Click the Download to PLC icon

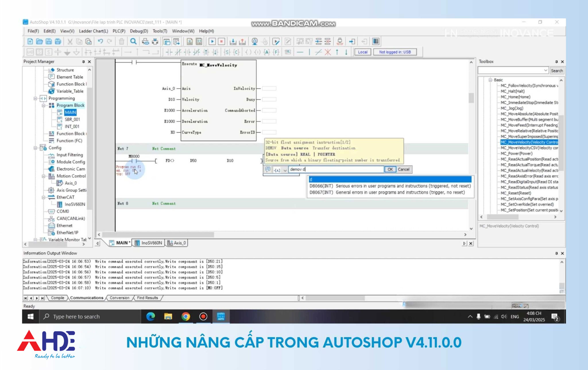pos(233,42)
